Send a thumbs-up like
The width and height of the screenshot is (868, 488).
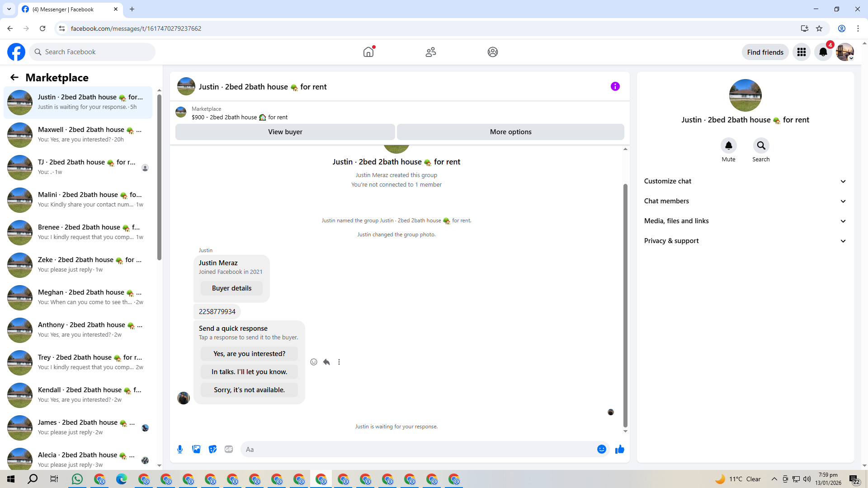coord(619,449)
